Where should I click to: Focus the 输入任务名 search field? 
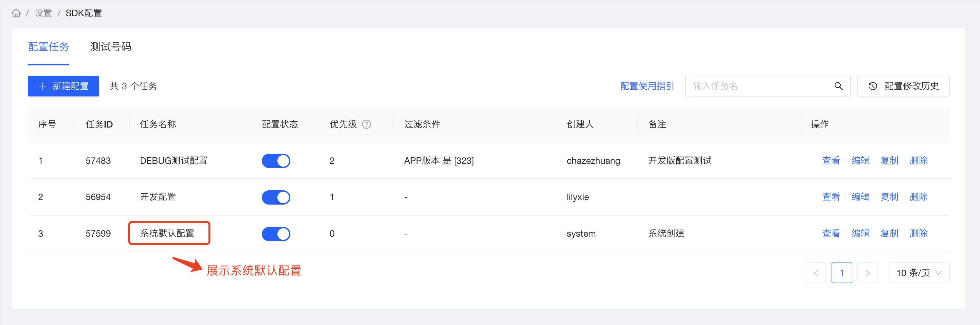(x=768, y=86)
